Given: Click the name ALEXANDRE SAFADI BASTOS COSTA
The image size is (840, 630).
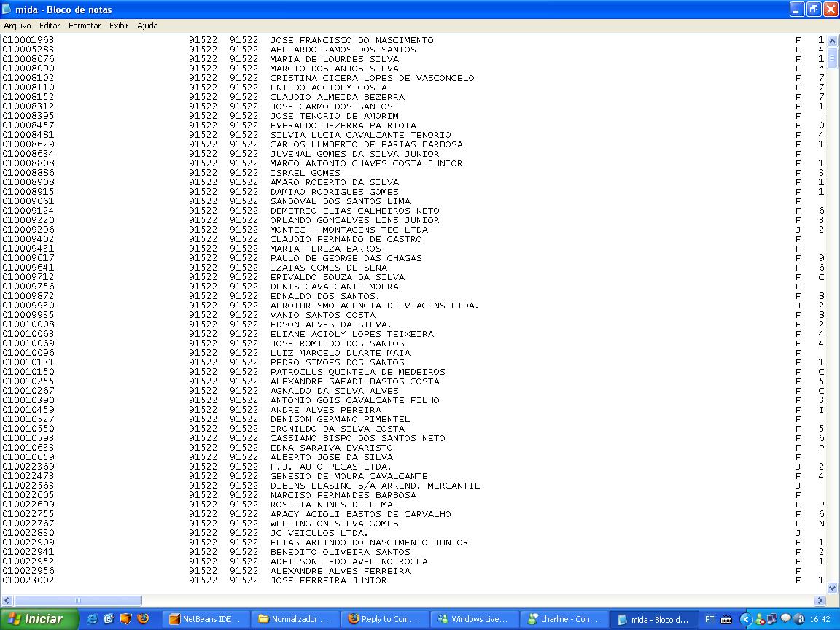Looking at the screenshot, I should (x=354, y=381).
